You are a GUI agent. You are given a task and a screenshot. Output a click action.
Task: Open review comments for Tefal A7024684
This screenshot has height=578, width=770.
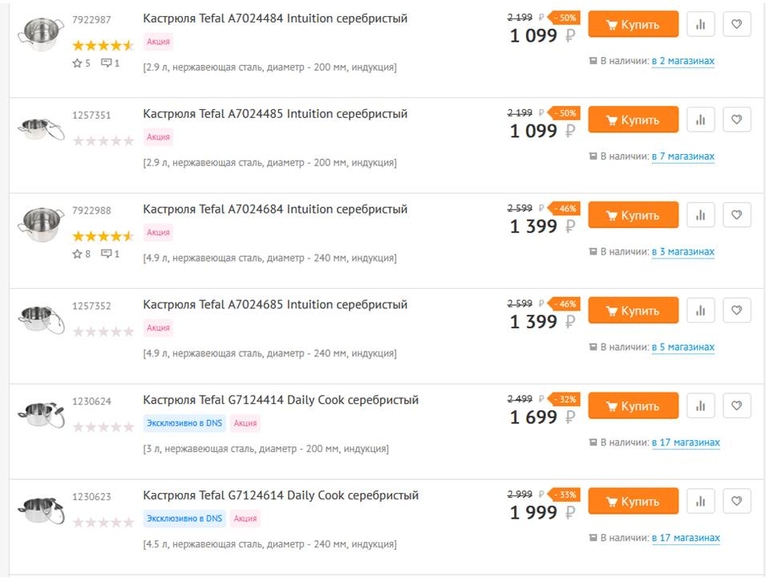tap(110, 254)
